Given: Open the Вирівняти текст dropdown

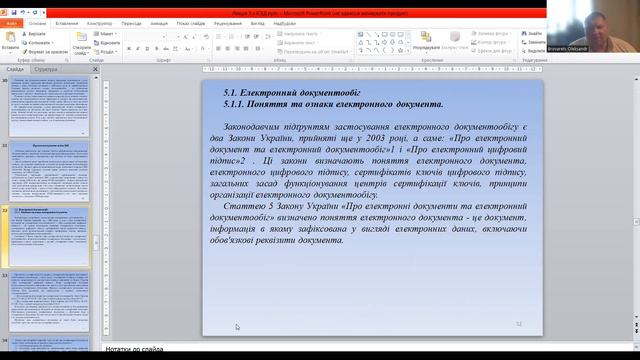Looking at the screenshot, I should tap(298, 42).
